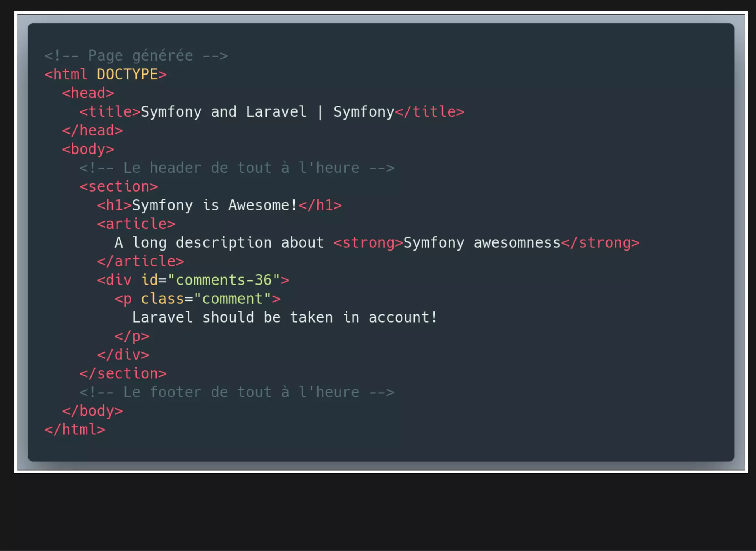Click the opening "<head>" tag
This screenshot has width=756, height=551.
88,93
